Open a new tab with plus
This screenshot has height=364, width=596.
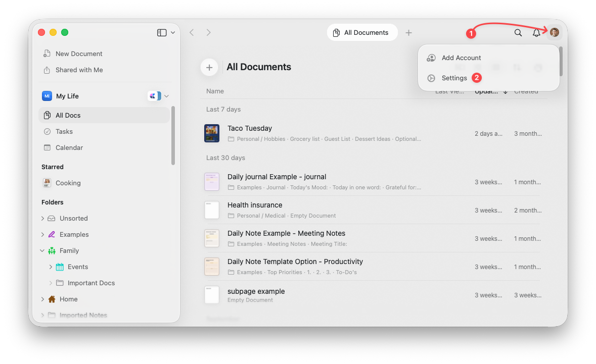(408, 33)
